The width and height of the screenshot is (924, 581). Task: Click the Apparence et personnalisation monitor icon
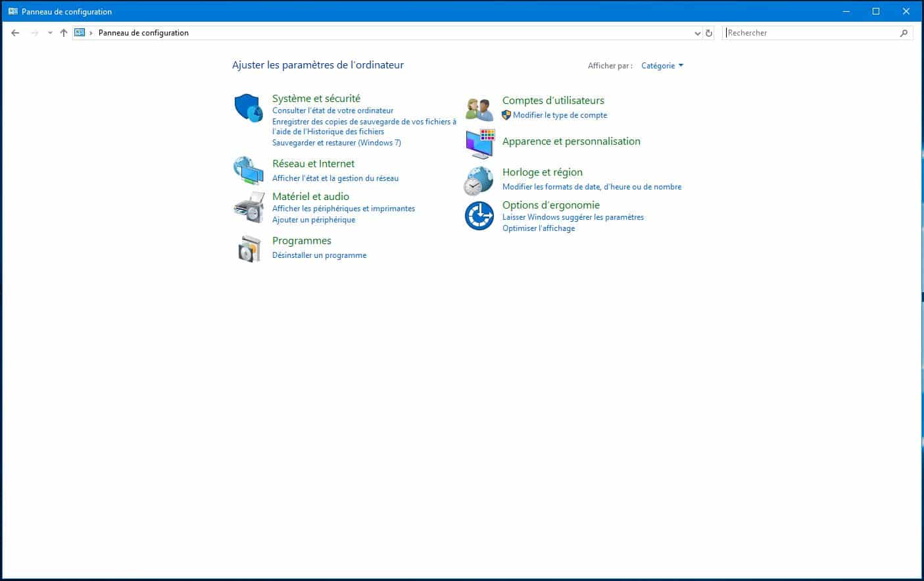(479, 143)
